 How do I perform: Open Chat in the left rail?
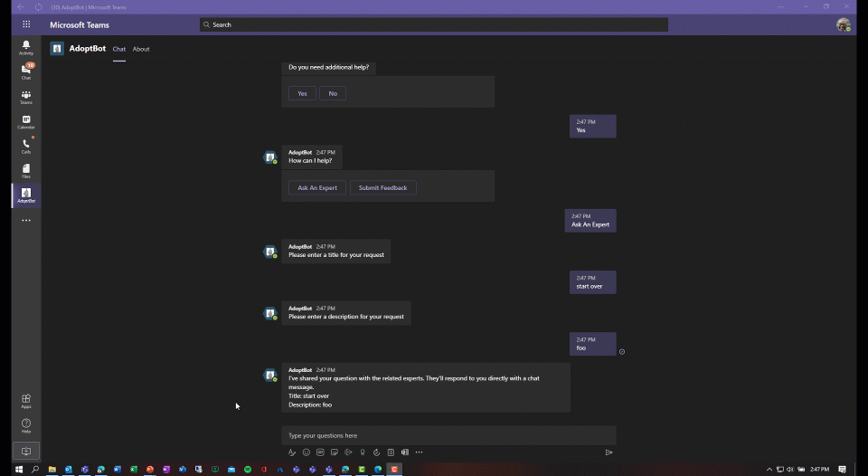pos(26,71)
